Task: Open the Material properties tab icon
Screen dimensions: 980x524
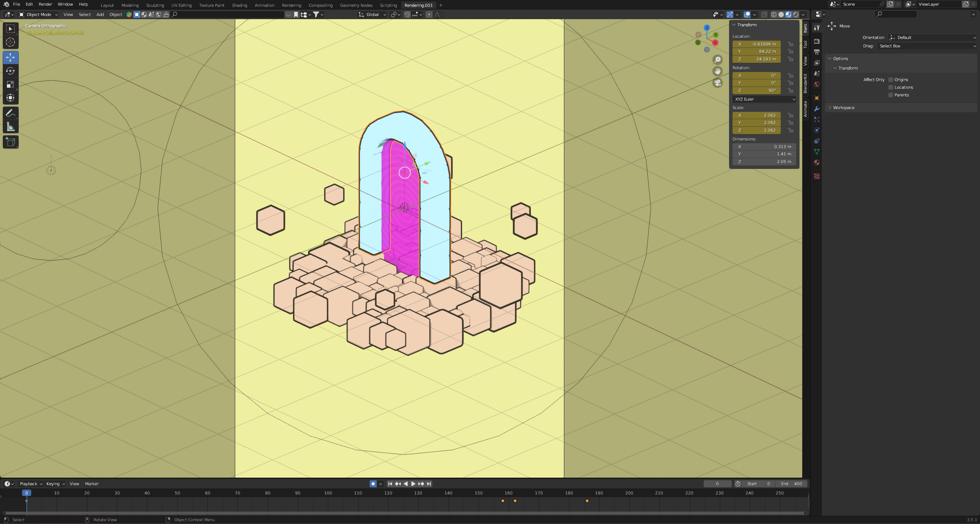Action: tap(817, 162)
